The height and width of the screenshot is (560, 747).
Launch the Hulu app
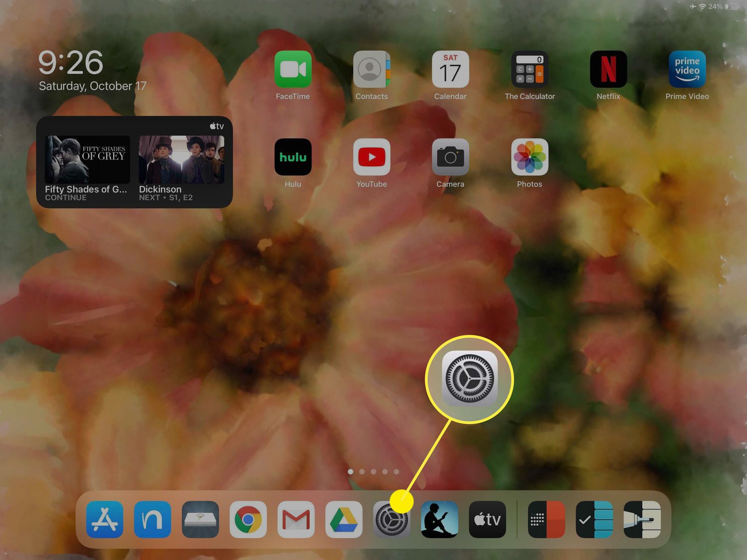(x=293, y=157)
